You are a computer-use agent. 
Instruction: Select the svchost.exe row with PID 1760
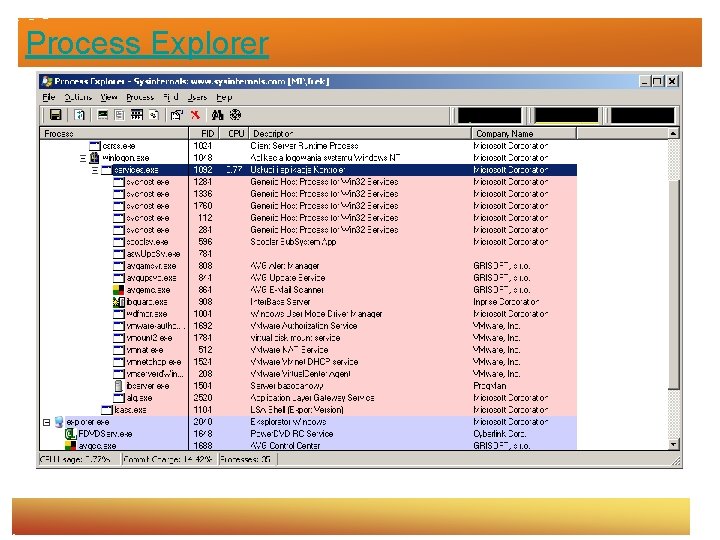click(x=308, y=206)
